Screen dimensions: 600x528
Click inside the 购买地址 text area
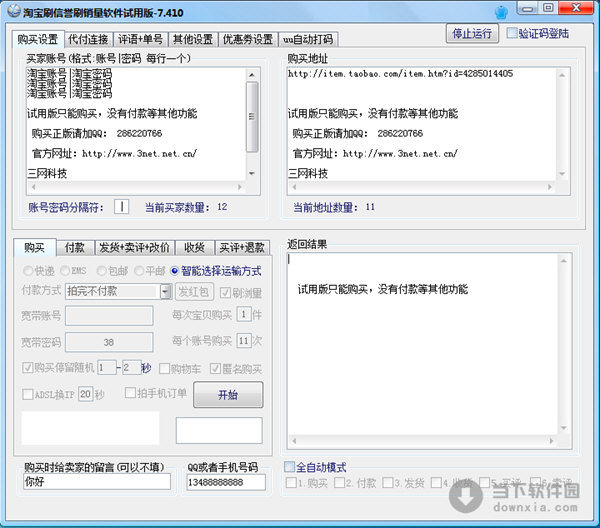421,124
